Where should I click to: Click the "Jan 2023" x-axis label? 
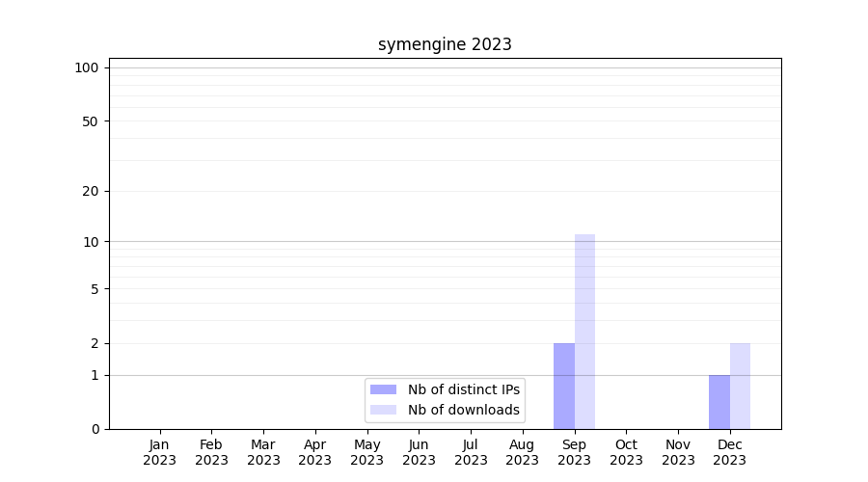[x=160, y=452]
